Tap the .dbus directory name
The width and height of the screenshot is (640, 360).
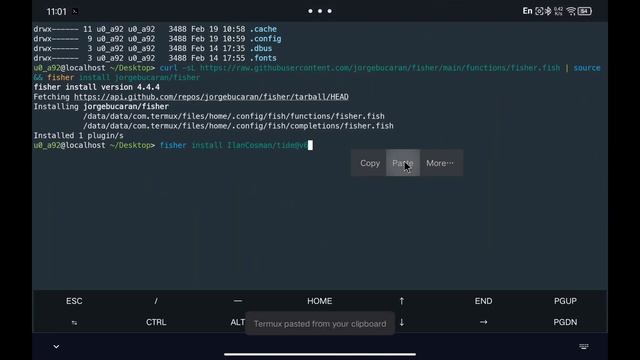pos(261,48)
